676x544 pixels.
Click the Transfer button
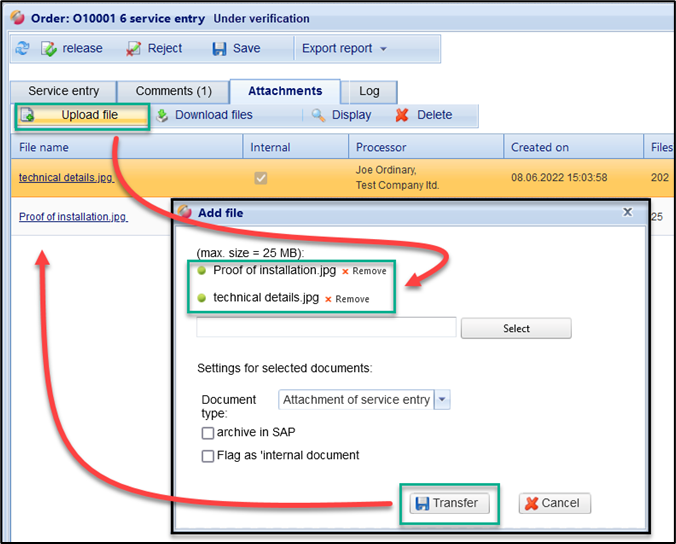[x=447, y=503]
